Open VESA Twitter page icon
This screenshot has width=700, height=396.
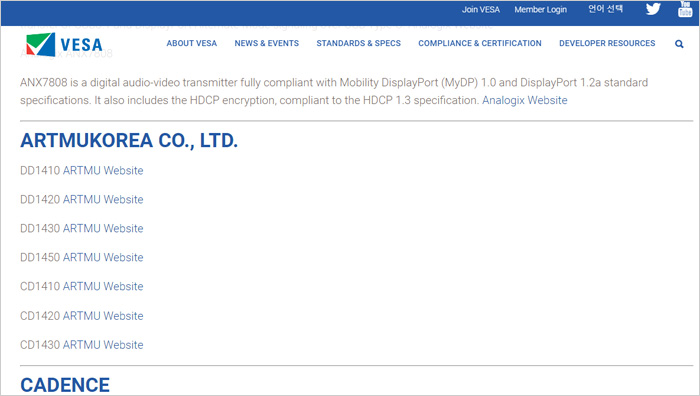(653, 9)
